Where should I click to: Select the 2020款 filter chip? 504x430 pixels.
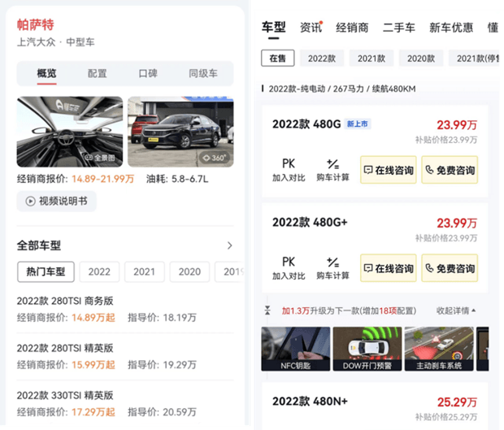pyautogui.click(x=421, y=59)
